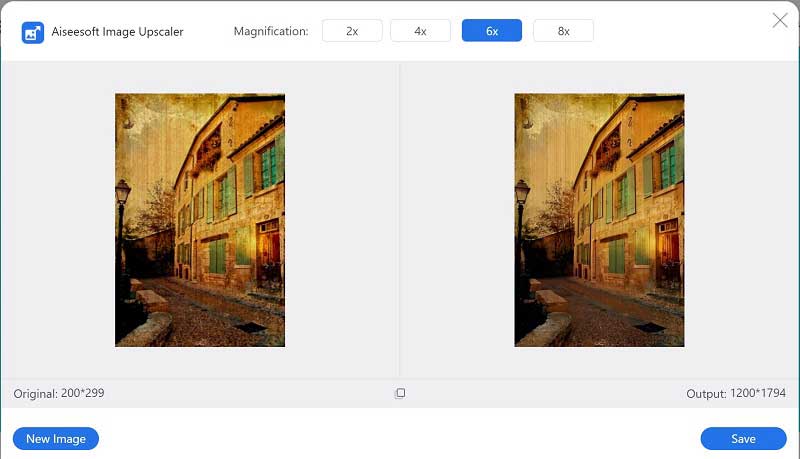Click the Original: 200*299 size label

(59, 394)
